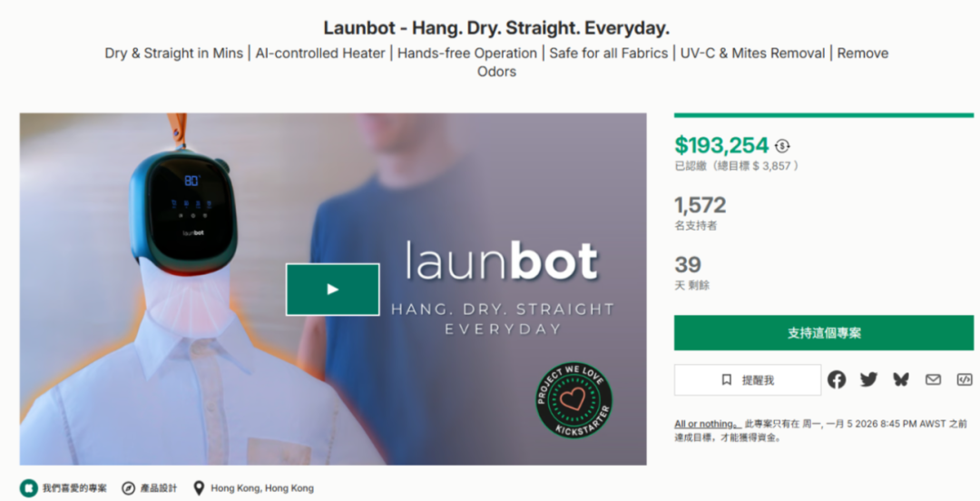Share the project on Facebook

click(837, 379)
